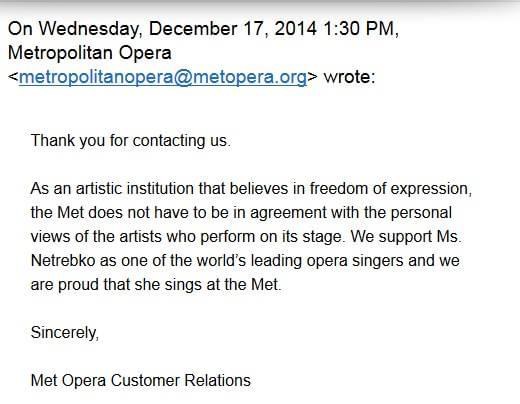This screenshot has height=404, width=520.
Task: Click the 'Met Opera Customer Relations' signature
Action: pos(141,381)
